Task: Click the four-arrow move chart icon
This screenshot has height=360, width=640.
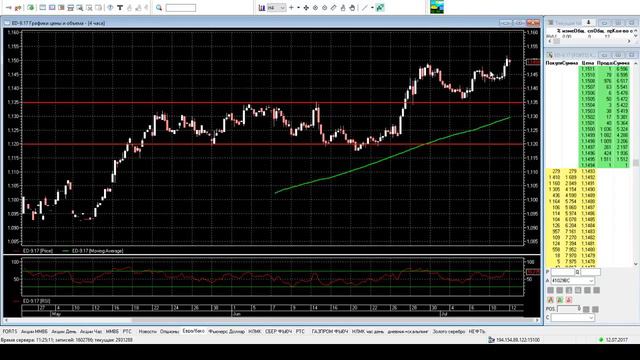Action: tap(306, 8)
